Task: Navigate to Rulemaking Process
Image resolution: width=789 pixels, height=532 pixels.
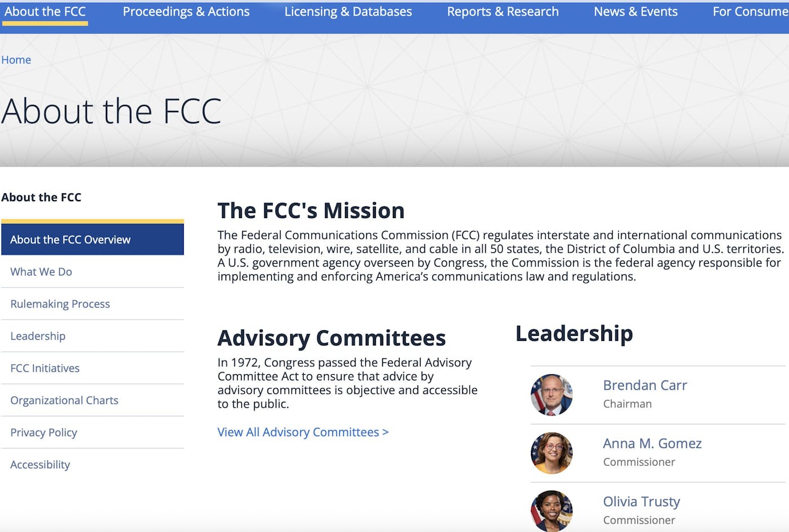Action: click(60, 304)
